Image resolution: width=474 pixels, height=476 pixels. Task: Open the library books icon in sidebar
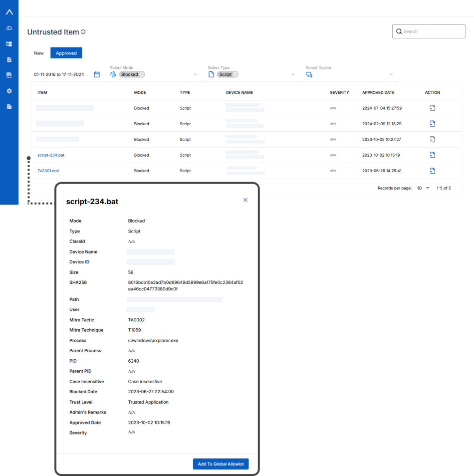point(9,75)
